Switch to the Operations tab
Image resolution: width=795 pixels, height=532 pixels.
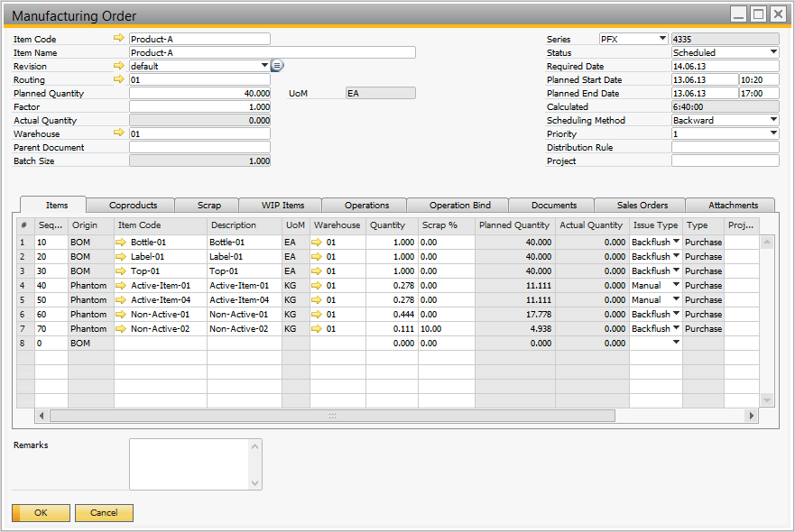click(x=366, y=206)
